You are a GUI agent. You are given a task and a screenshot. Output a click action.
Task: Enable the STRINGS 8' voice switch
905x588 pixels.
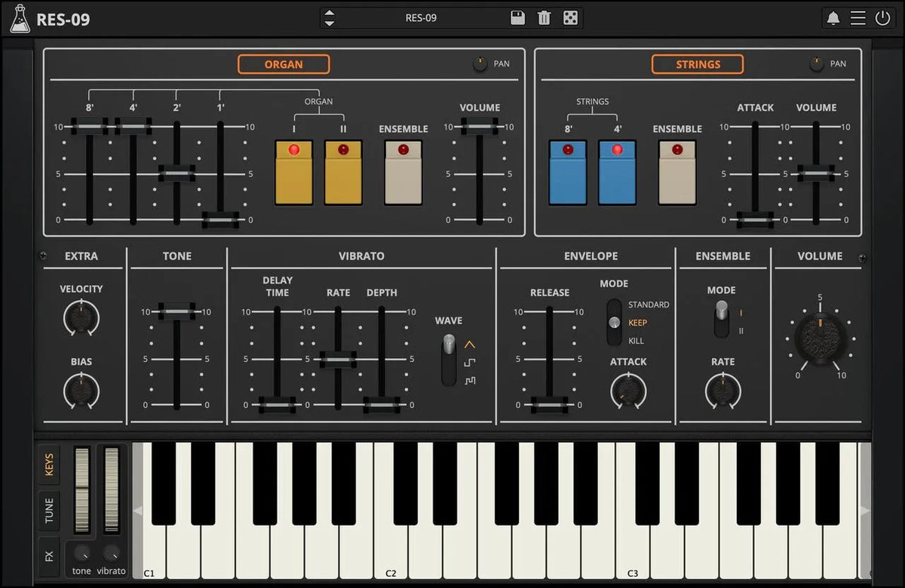[567, 172]
